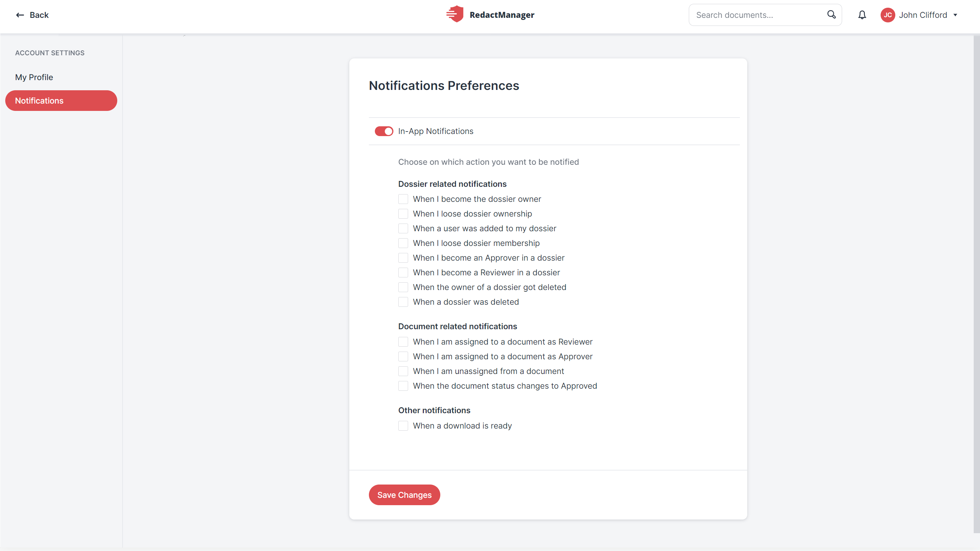Viewport: 980px width, 551px height.
Task: Check When a dossier was deleted
Action: 403,302
